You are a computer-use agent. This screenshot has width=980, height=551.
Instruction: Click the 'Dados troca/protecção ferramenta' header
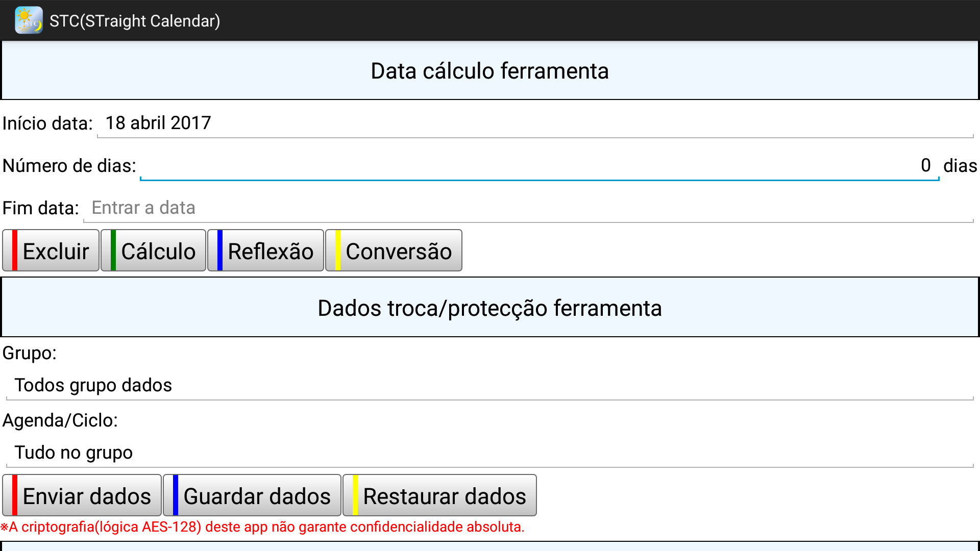click(489, 308)
